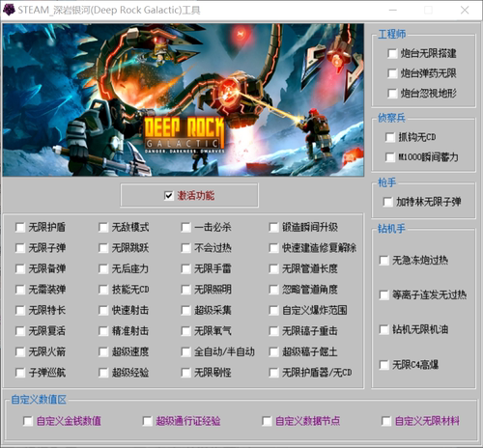
Task: Click the Deep Rock Galactic banner image
Action: point(184,99)
